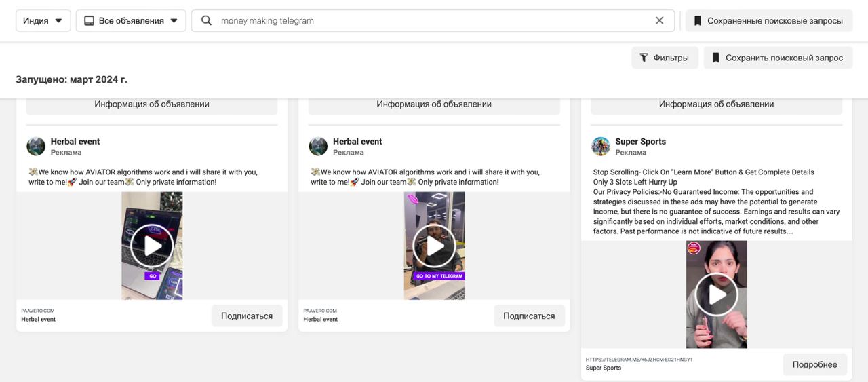Open Информация об объявлении on Super Sports ad
Viewport: 868px width, 382px height.
(x=716, y=104)
